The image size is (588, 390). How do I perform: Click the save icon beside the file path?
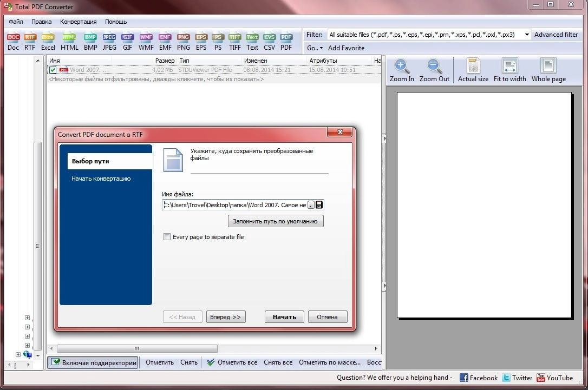[x=319, y=205]
